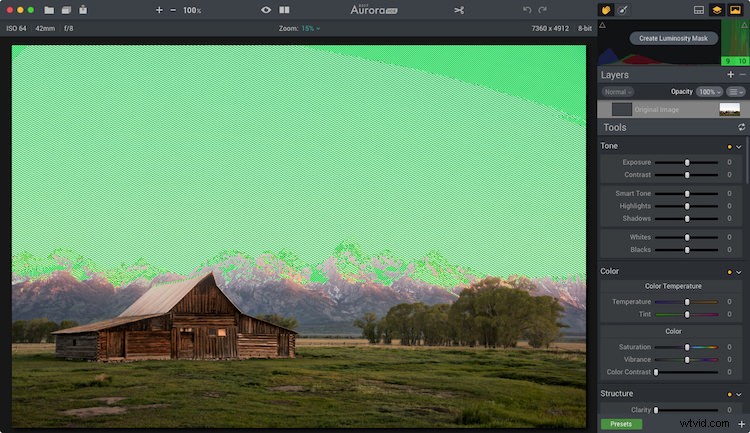The width and height of the screenshot is (750, 433).
Task: Toggle the histogram panel icon
Action: pos(699,10)
